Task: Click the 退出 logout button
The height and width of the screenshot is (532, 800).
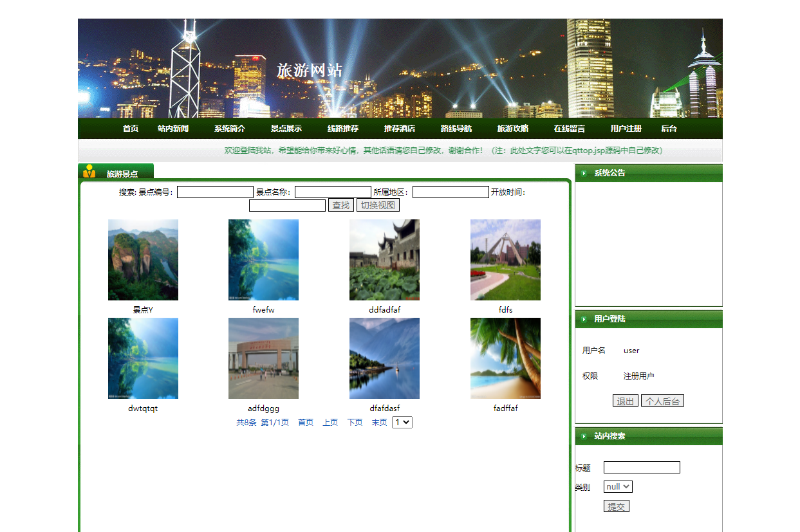Action: 625,400
